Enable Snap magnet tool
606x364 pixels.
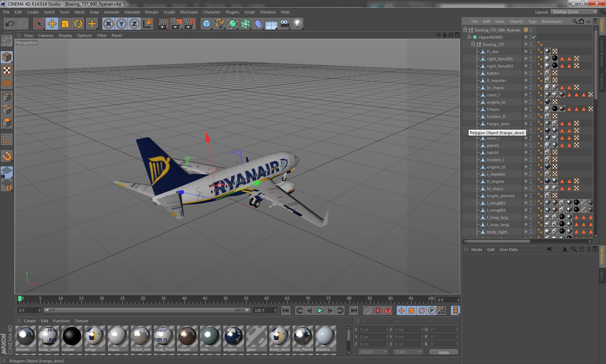pos(7,156)
